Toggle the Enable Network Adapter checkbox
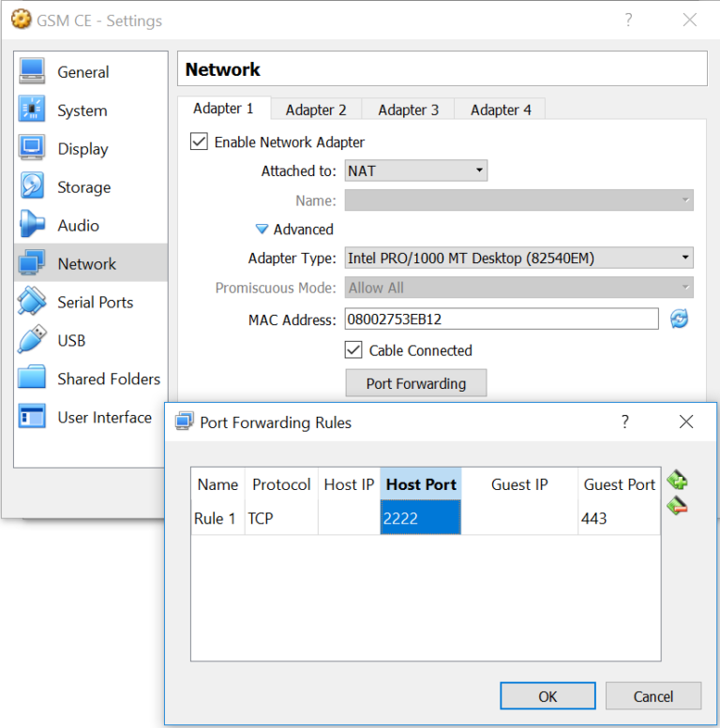720x728 pixels. [199, 142]
